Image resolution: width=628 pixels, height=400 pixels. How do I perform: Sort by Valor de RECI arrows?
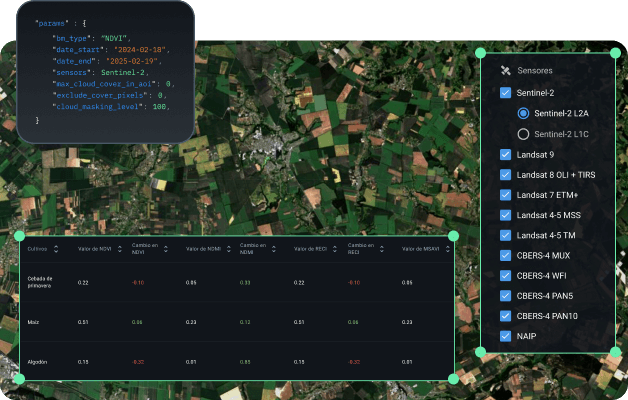[334, 249]
